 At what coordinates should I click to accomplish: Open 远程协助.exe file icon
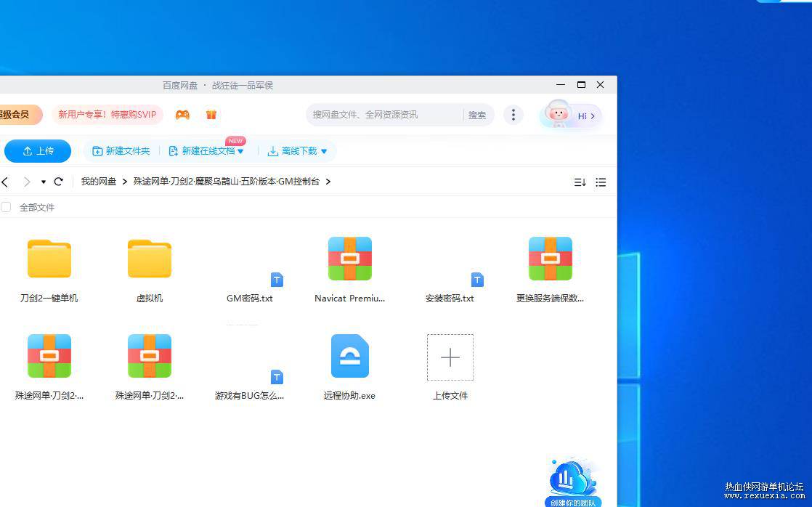coord(350,356)
